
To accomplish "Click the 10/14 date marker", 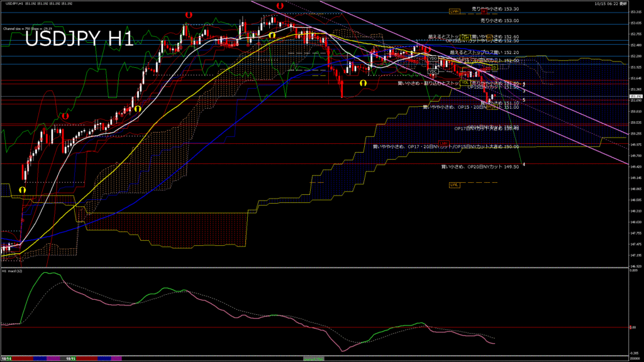I will click(8, 358).
